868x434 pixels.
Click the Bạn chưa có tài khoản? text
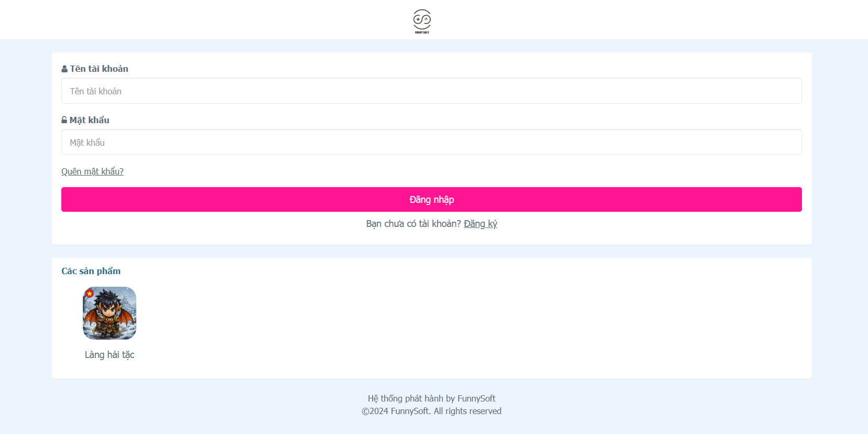point(413,224)
